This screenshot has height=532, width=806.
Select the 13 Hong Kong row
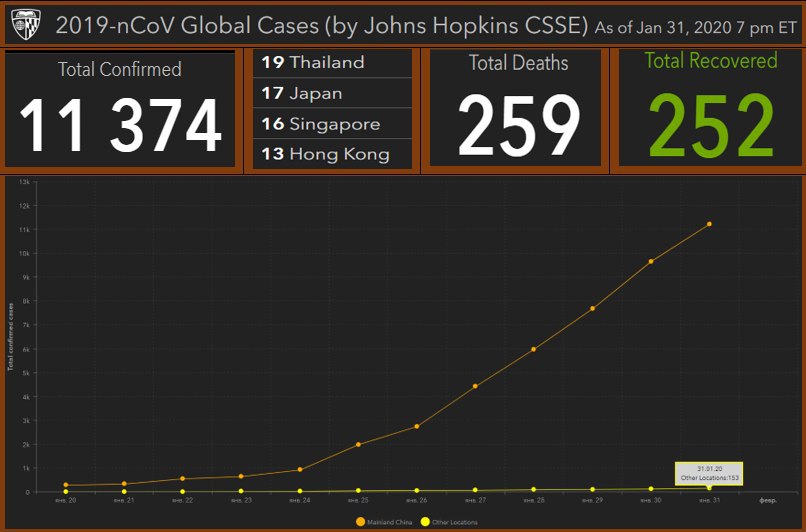[333, 154]
